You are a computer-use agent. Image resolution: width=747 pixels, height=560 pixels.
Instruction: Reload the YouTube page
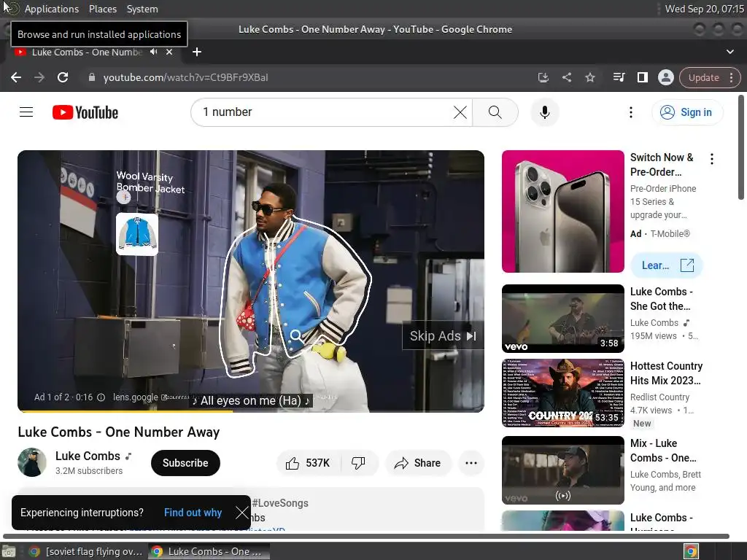[63, 77]
